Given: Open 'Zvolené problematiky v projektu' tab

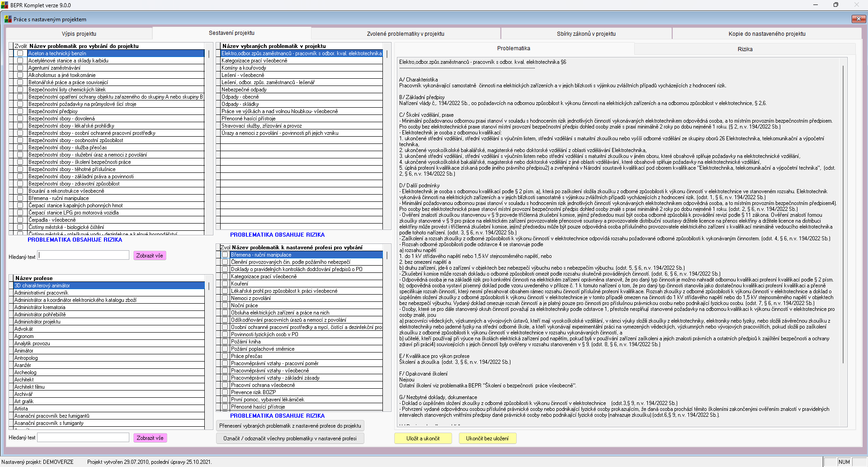Looking at the screenshot, I should [406, 33].
